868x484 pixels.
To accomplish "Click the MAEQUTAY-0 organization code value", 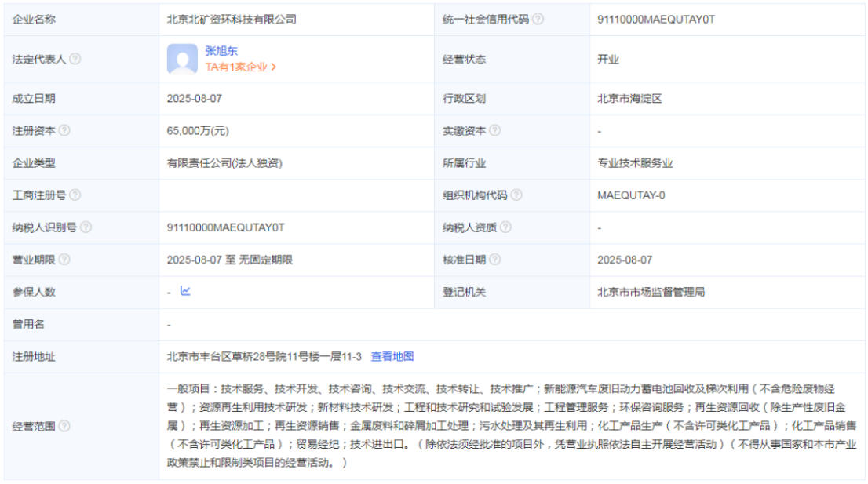I will coord(631,195).
